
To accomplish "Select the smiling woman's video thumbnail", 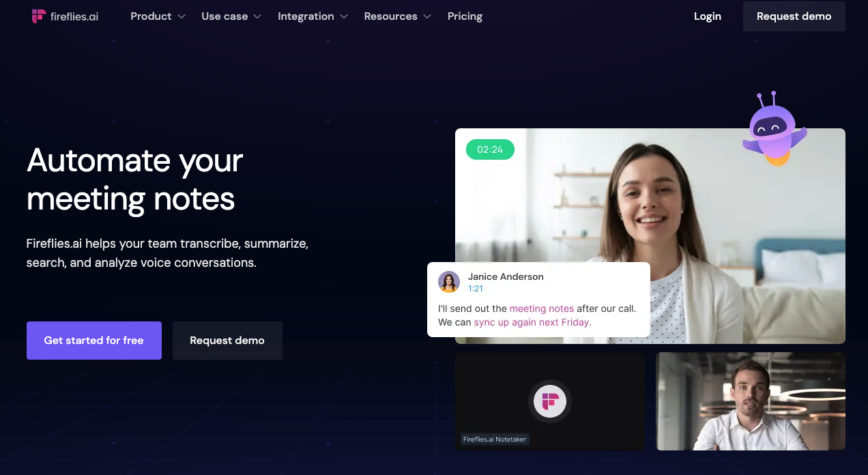I will pos(650,236).
